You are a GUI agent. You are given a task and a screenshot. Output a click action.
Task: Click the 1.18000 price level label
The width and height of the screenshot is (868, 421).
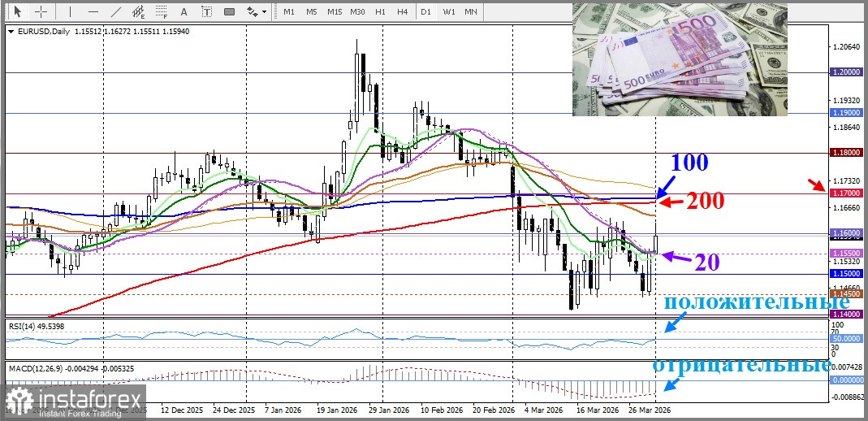(x=846, y=152)
